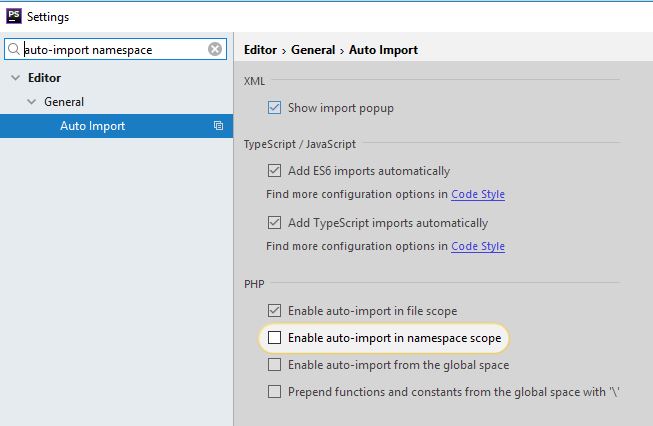The width and height of the screenshot is (653, 426).
Task: Toggle the Show import popup checkbox
Action: [x=274, y=108]
